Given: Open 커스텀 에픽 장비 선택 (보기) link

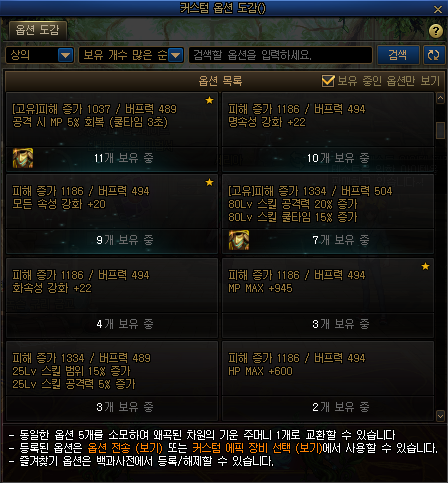Looking at the screenshot, I should (x=257, y=448).
